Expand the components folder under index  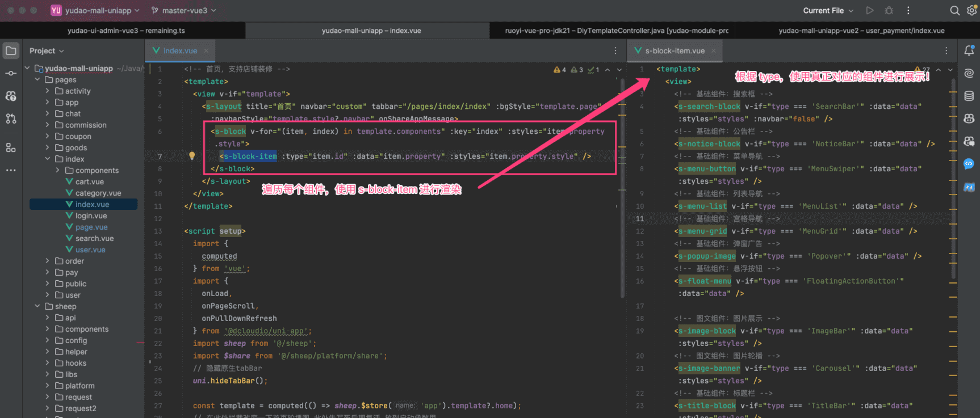click(58, 170)
